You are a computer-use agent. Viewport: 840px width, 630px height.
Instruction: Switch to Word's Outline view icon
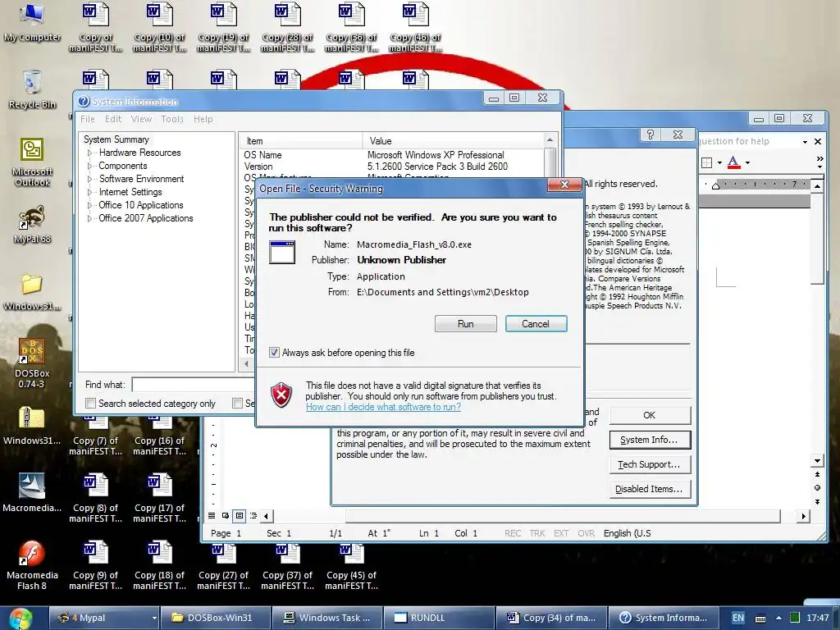tap(253, 516)
